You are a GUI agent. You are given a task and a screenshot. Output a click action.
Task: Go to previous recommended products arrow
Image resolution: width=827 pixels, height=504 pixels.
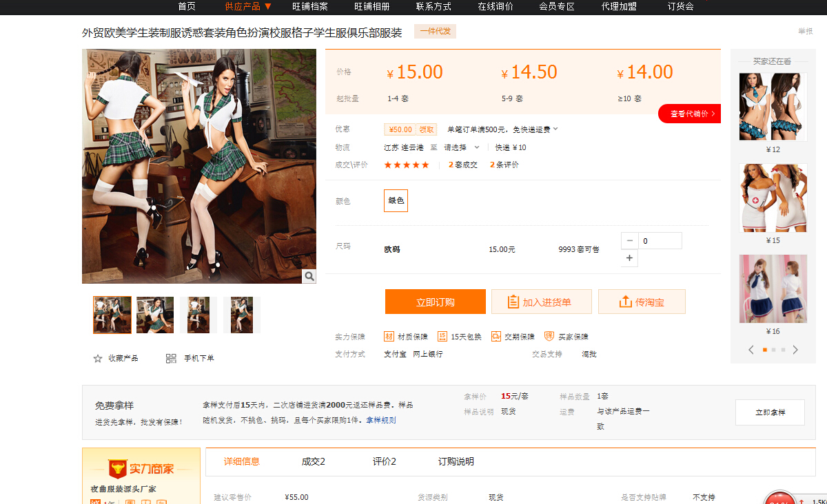click(x=751, y=350)
